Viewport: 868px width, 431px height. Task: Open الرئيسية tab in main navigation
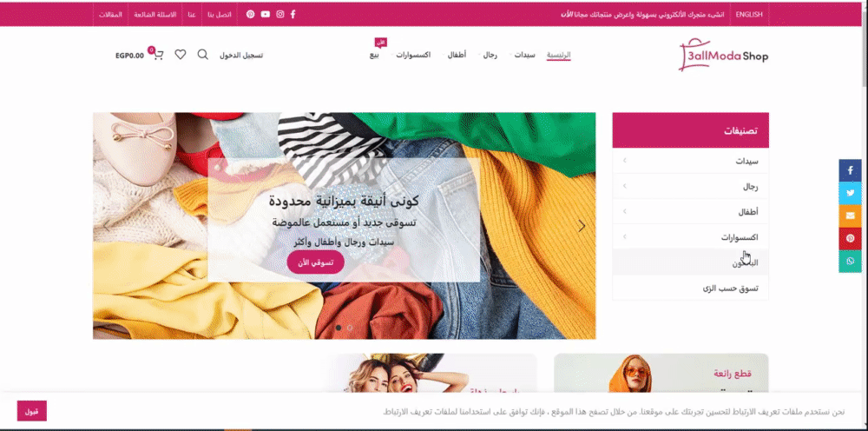point(558,55)
